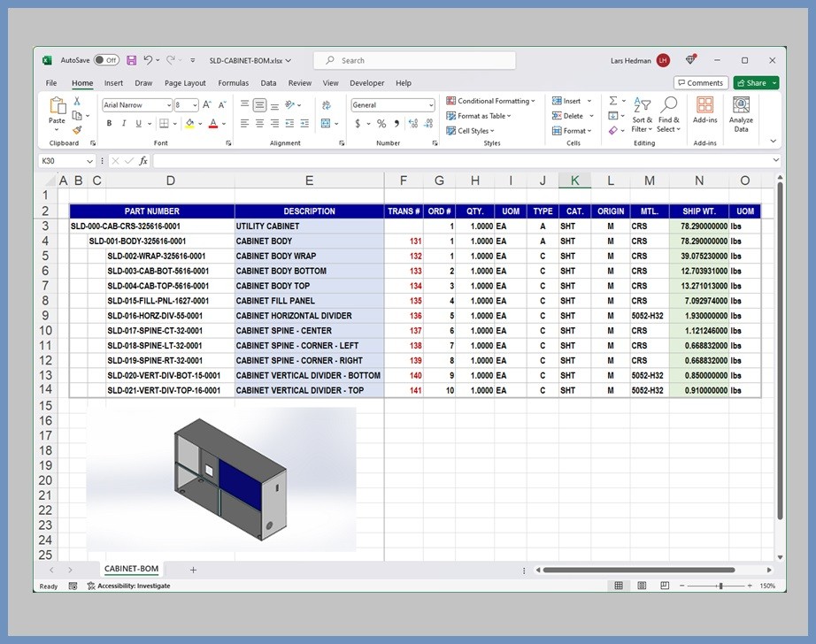Collapse the ribbon with the chevron
This screenshot has width=816, height=644.
(774, 141)
